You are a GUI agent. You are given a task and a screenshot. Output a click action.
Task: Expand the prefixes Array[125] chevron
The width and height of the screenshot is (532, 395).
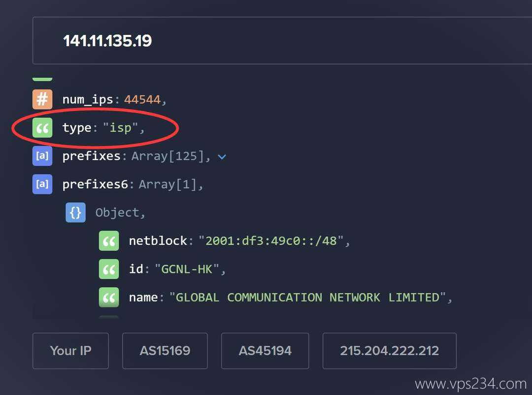(x=222, y=157)
